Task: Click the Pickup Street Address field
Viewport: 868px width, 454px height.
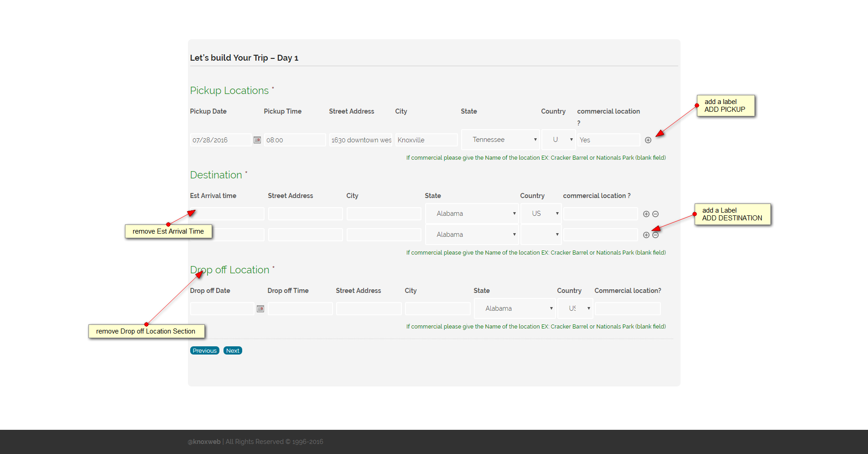Action: pyautogui.click(x=361, y=140)
